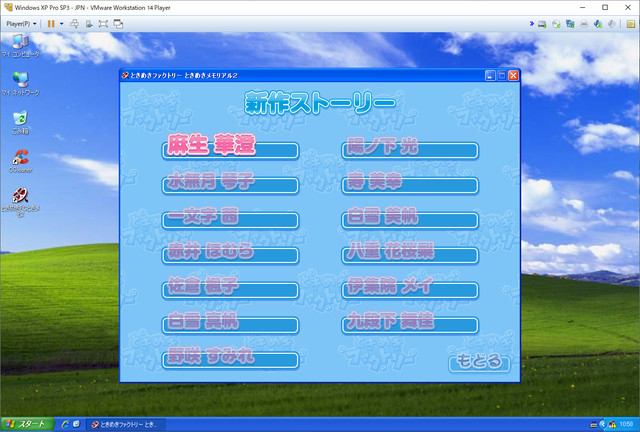Select the CCleaner desktop icon
The height and width of the screenshot is (432, 640).
pyautogui.click(x=20, y=160)
